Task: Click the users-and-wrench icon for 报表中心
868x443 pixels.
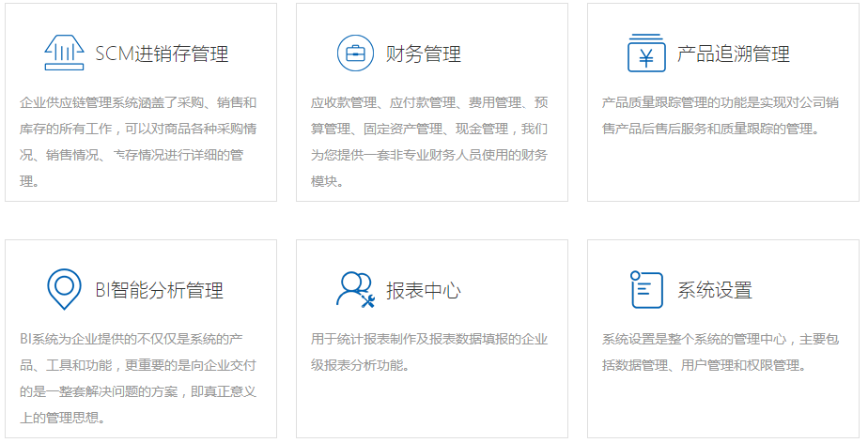Action: coord(355,289)
